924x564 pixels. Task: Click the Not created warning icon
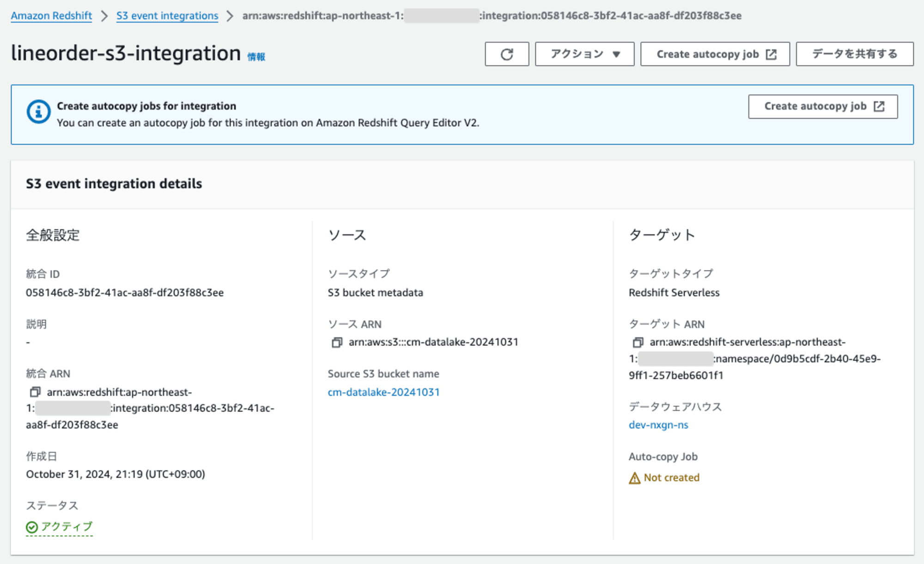[634, 478]
